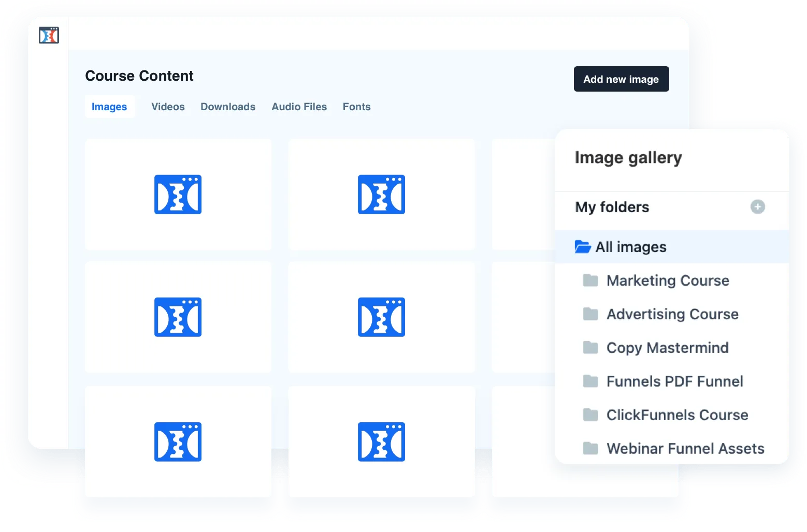This screenshot has width=807, height=532.
Task: Open the ClickFunnels Course folder
Action: tap(672, 415)
